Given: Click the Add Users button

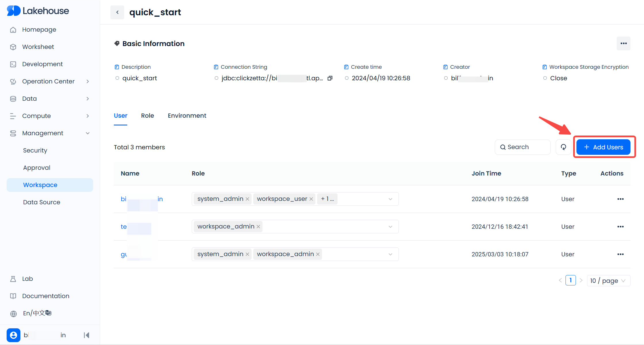Looking at the screenshot, I should 603,147.
